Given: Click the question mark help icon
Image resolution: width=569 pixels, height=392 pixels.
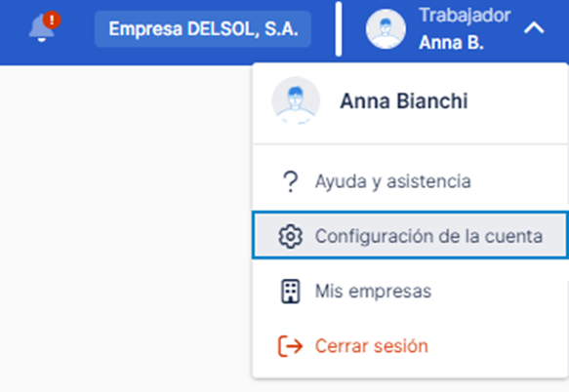Looking at the screenshot, I should pos(290,181).
